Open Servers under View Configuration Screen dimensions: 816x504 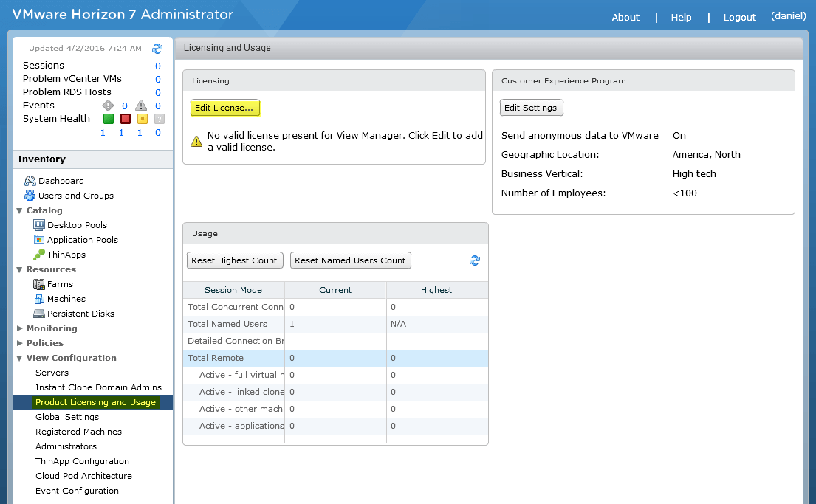52,373
